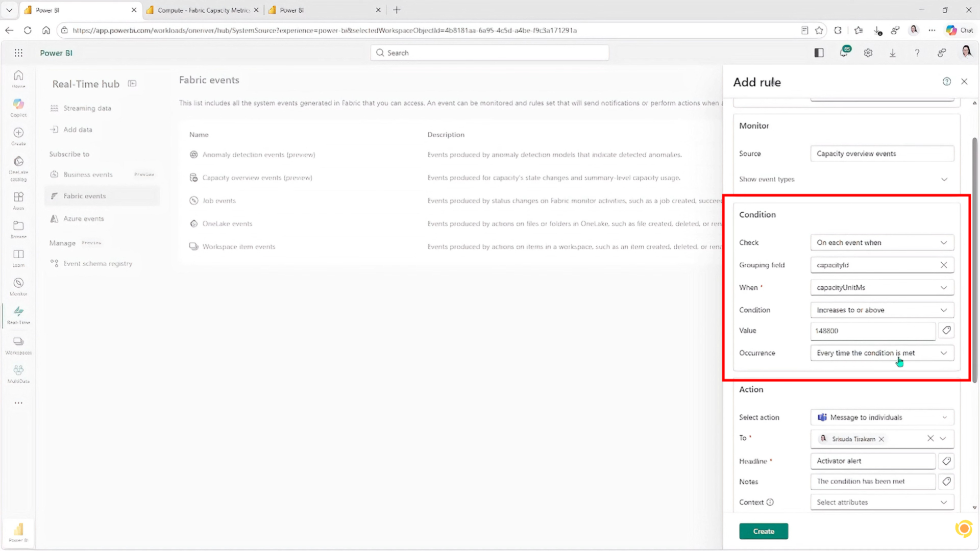Select Add data in Real-Time hub
Viewport: 980px width, 551px height.
click(78, 130)
